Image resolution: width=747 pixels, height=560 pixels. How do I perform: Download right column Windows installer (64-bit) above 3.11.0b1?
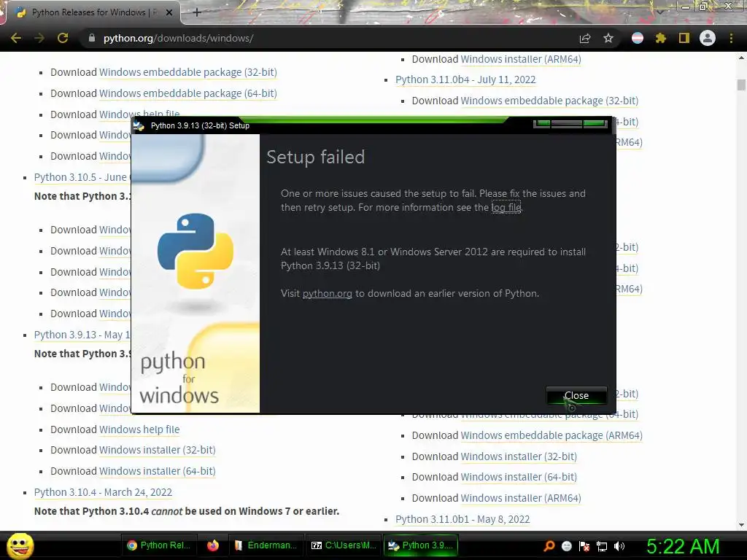(519, 477)
